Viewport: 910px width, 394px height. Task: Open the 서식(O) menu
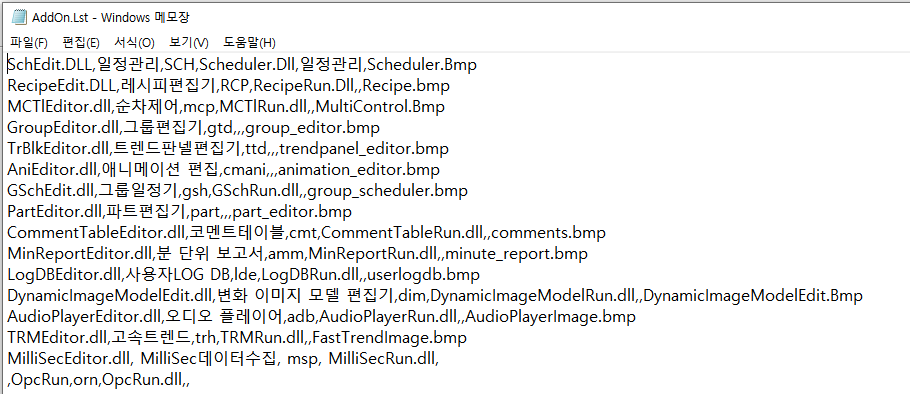[134, 42]
